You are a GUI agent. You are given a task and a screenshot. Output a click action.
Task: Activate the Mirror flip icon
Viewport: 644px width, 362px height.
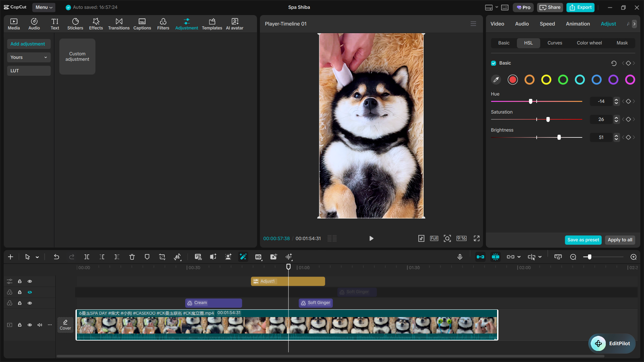178,257
